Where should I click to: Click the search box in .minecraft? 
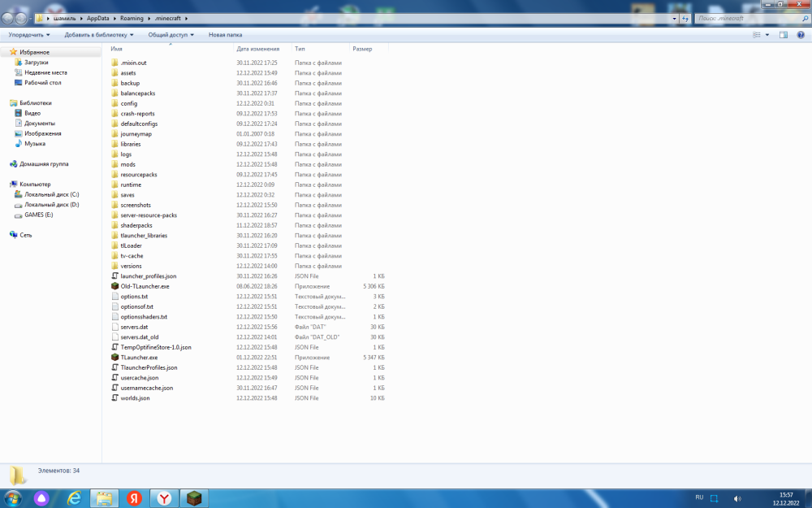752,18
